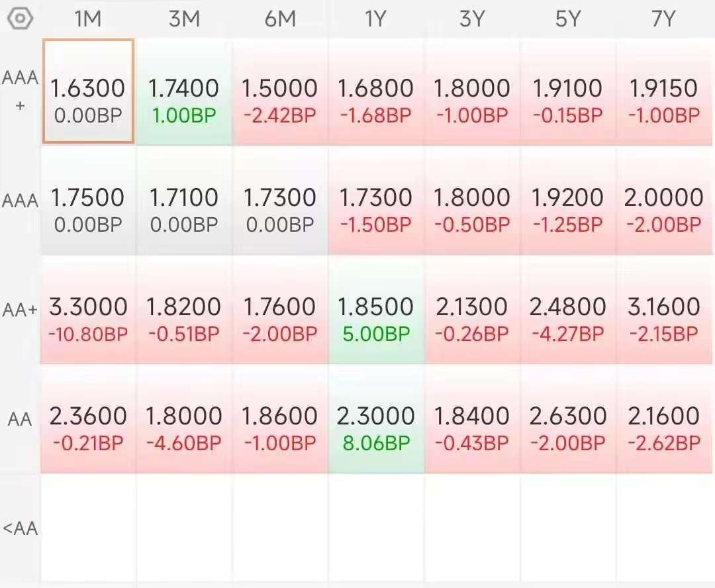Viewport: 715px width, 588px height.
Task: Open the AA+ 1M cell 3.3000
Action: [89, 310]
